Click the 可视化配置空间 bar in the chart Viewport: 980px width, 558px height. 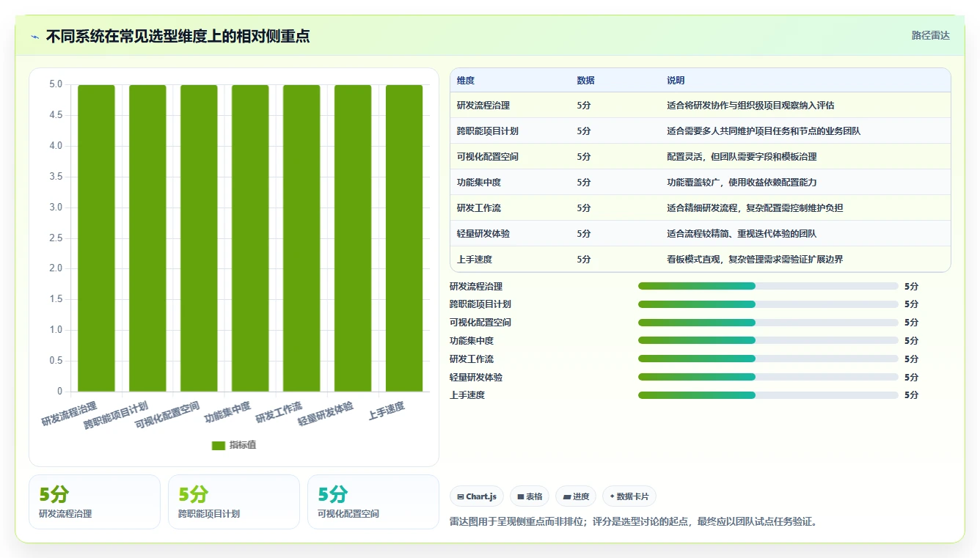(200, 238)
